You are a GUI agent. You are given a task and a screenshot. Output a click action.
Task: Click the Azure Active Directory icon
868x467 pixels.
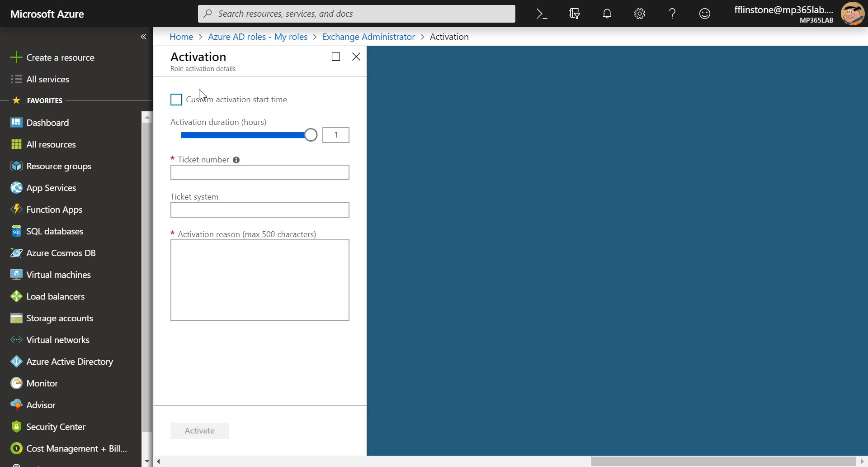16,362
